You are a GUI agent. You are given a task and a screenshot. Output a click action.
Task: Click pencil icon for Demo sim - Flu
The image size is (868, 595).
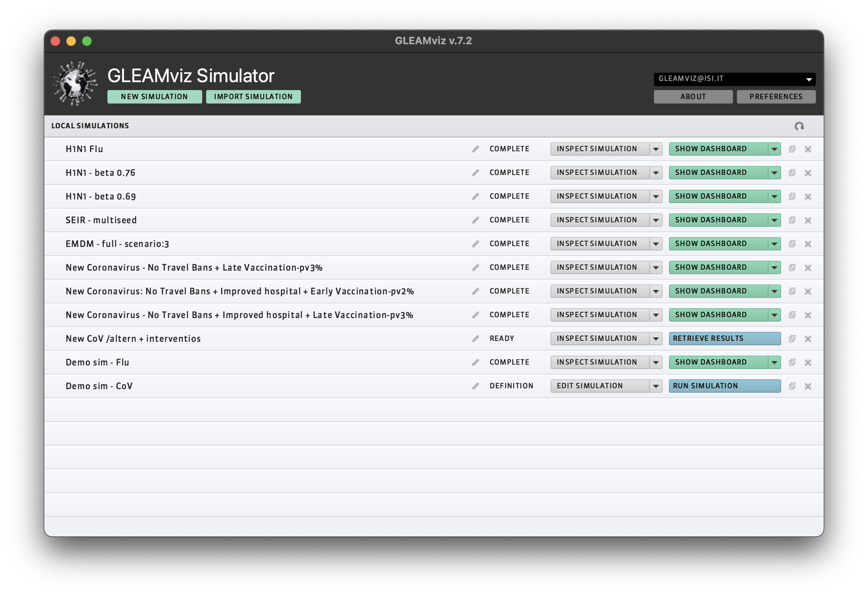pos(475,362)
